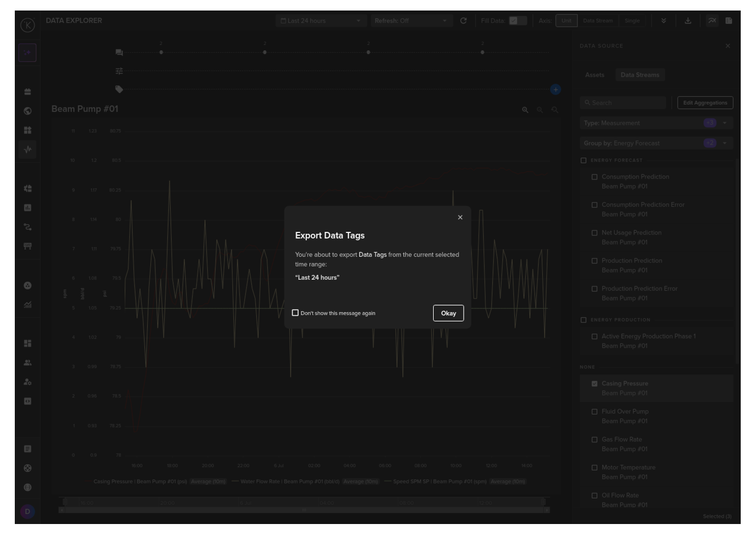Click the download export icon in top toolbar
The height and width of the screenshot is (535, 756).
coord(688,21)
